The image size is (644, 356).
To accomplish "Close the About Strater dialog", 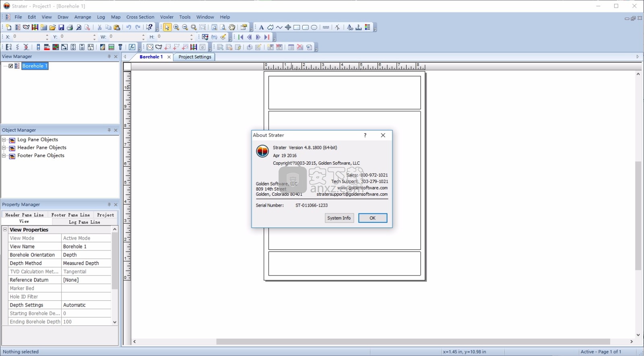I will tap(383, 135).
